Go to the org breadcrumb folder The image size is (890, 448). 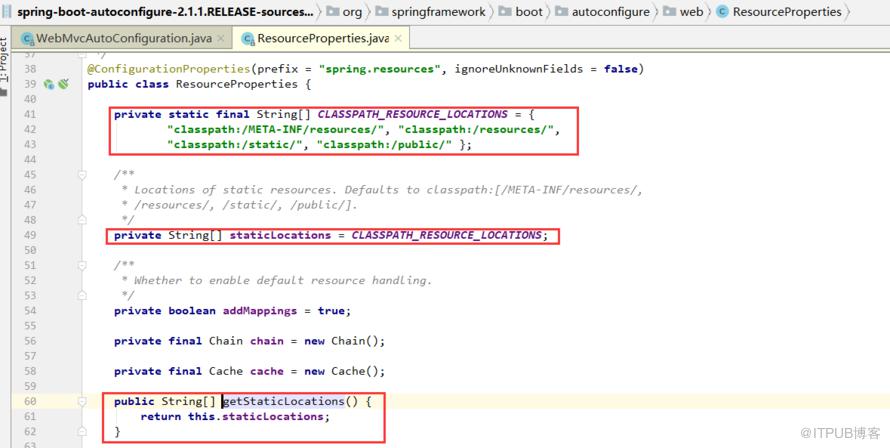352,11
